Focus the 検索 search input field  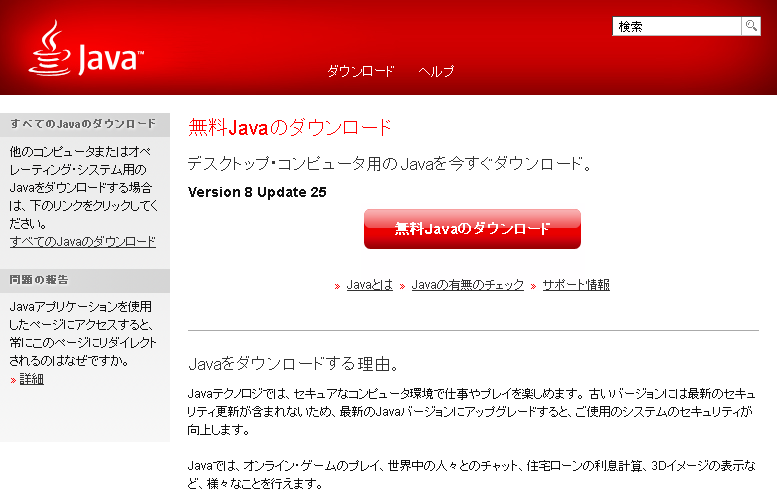coord(677,26)
